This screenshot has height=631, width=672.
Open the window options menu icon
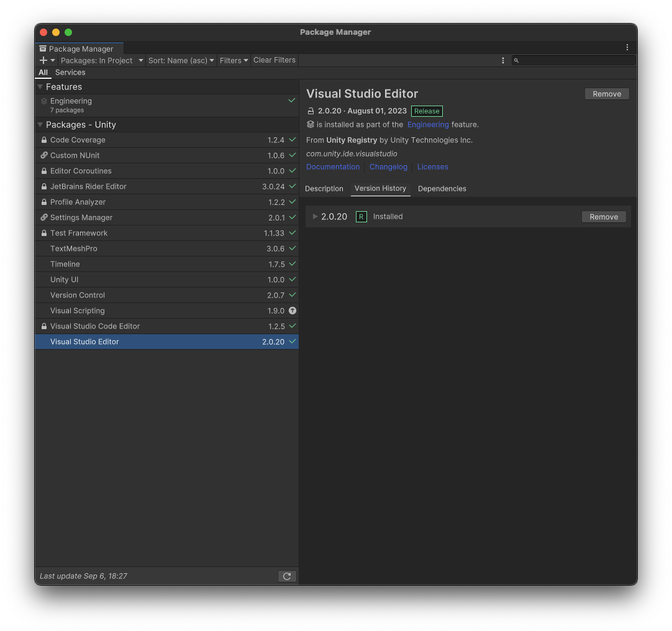[627, 47]
